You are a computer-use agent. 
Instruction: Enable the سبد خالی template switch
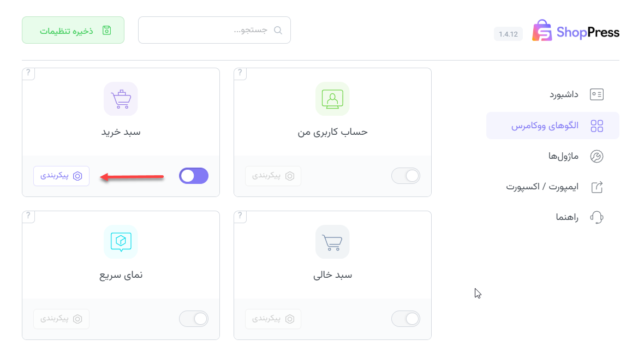[x=406, y=319]
